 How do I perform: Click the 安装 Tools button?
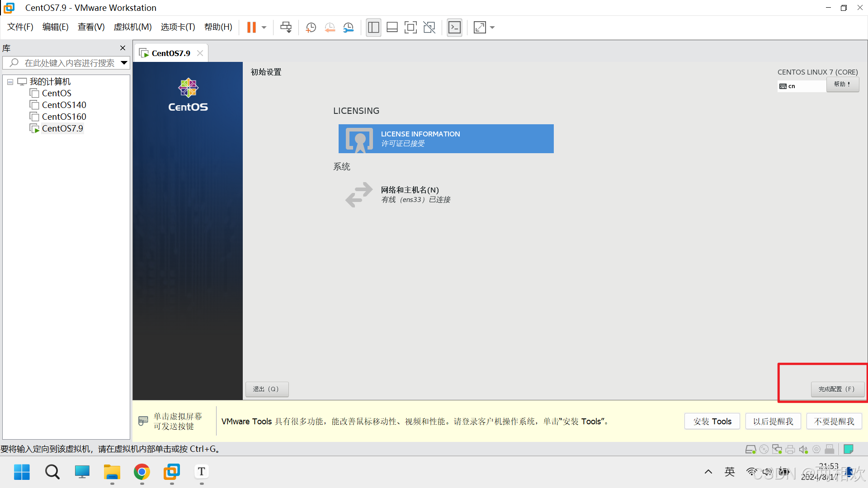712,421
